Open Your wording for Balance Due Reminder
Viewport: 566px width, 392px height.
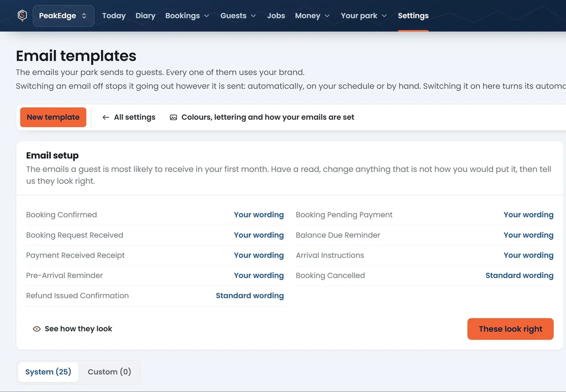(529, 235)
